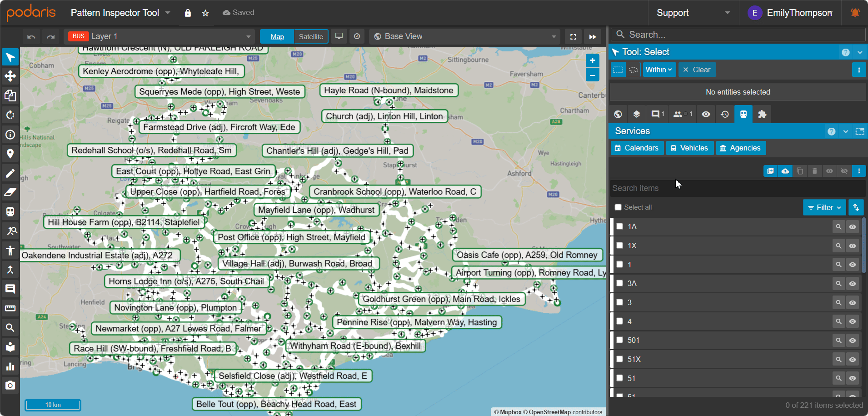
Task: Click the eraser tool icon
Action: 10,192
